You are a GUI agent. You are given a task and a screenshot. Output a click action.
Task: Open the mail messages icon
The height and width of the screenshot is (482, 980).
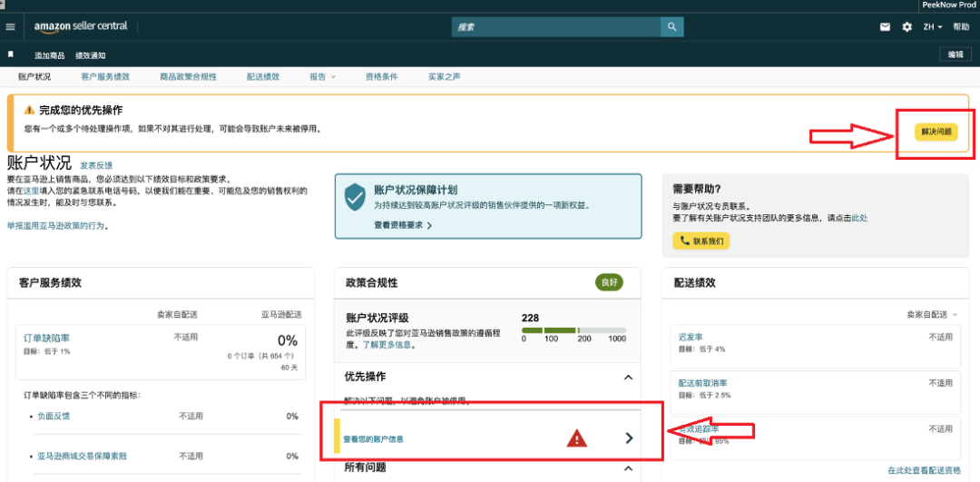tap(885, 27)
